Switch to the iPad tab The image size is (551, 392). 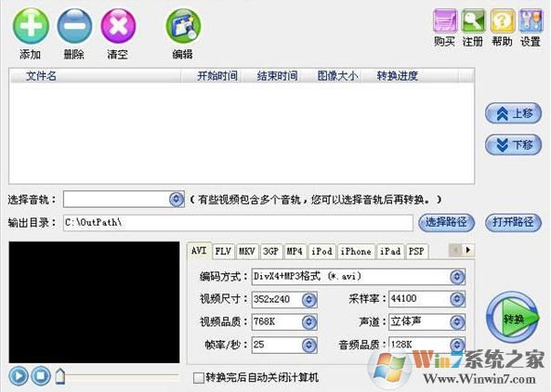pyautogui.click(x=390, y=252)
